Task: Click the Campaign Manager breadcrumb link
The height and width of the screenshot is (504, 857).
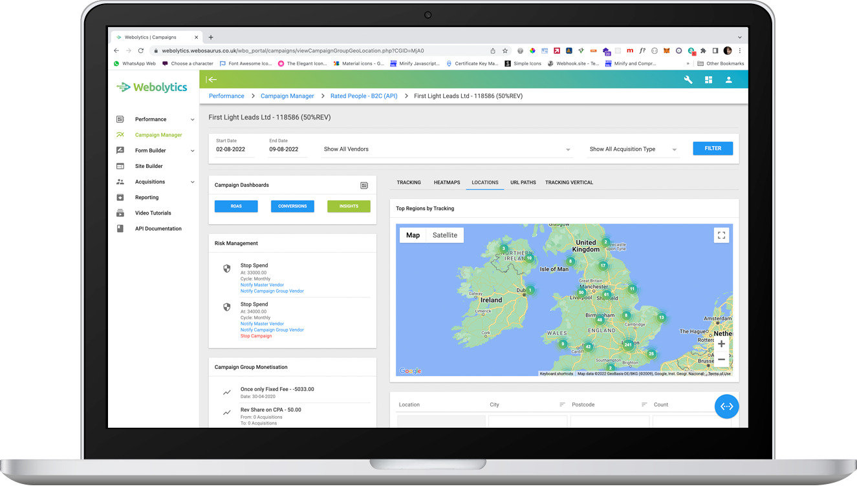Action: (287, 96)
